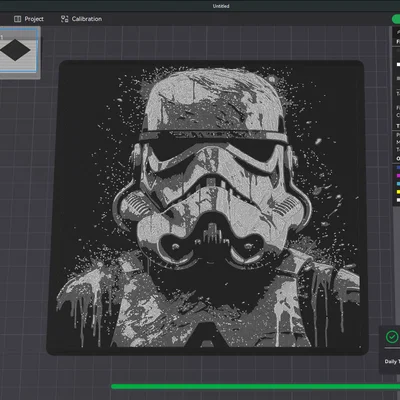Pick the yellow filament color swatch

click(x=398, y=192)
